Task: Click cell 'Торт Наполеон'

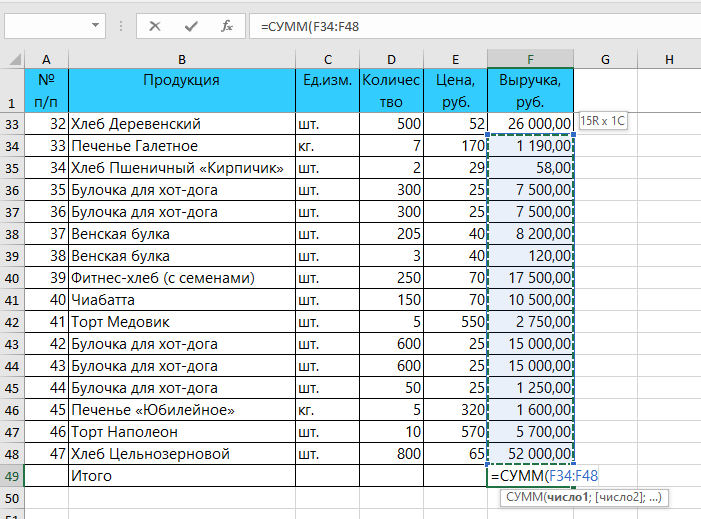Action: 182,432
